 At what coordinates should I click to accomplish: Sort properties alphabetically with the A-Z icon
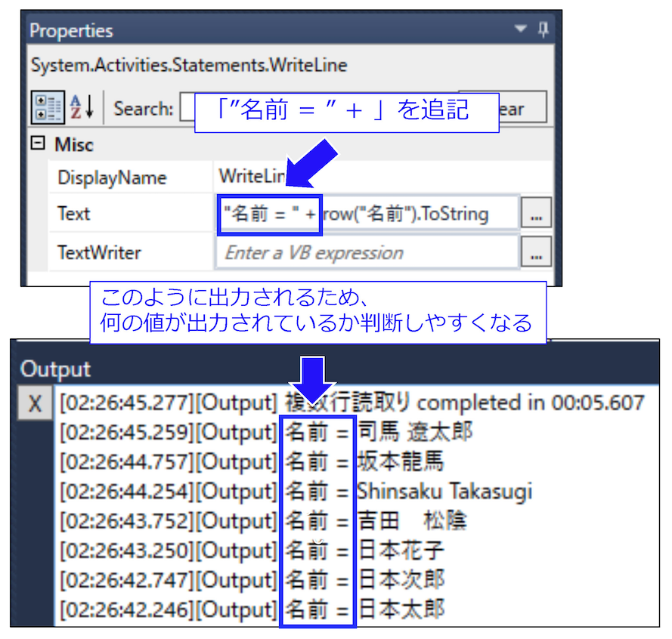(x=82, y=107)
